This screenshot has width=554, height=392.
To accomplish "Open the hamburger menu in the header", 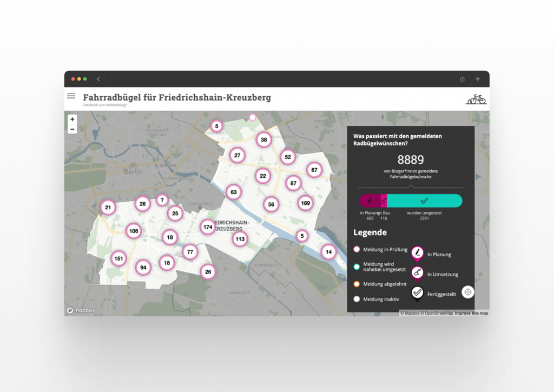I will (71, 96).
